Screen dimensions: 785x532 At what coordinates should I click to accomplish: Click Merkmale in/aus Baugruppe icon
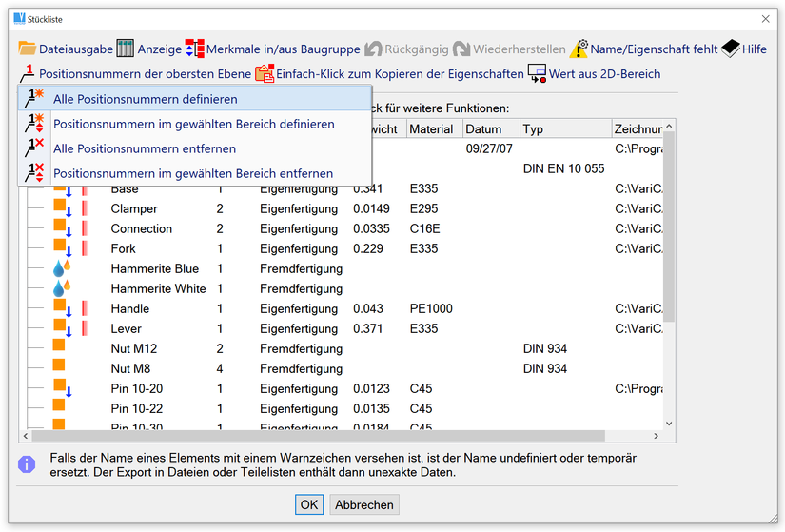coord(195,49)
